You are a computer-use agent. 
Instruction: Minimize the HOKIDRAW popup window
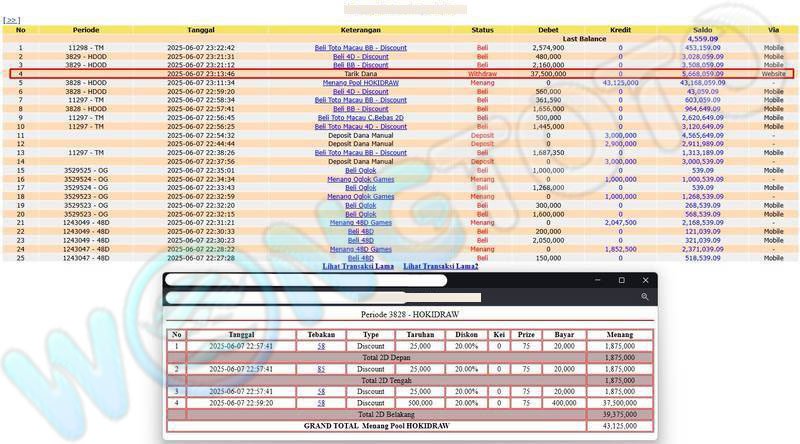pyautogui.click(x=596, y=281)
